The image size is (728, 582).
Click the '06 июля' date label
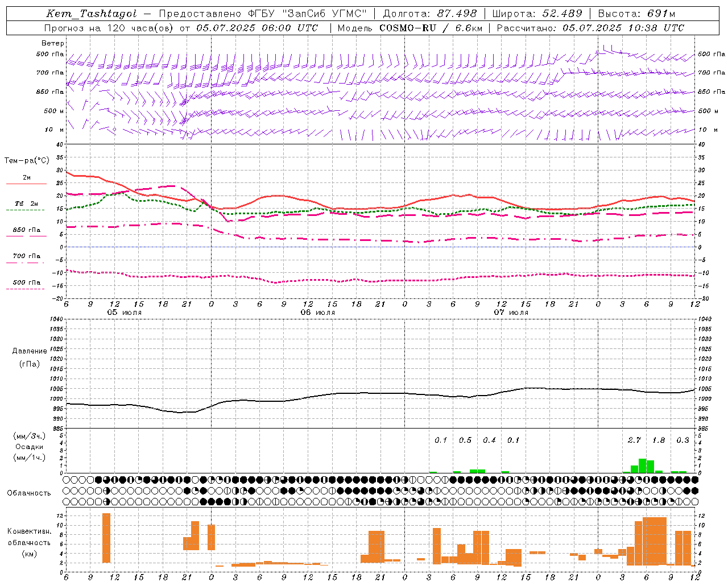(318, 313)
